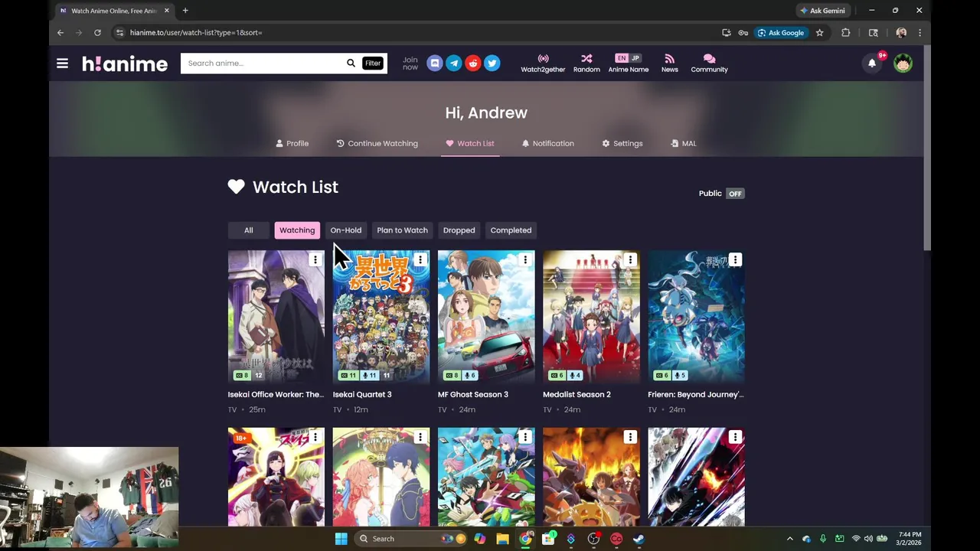Toggle the Public watch list switch

(735, 194)
